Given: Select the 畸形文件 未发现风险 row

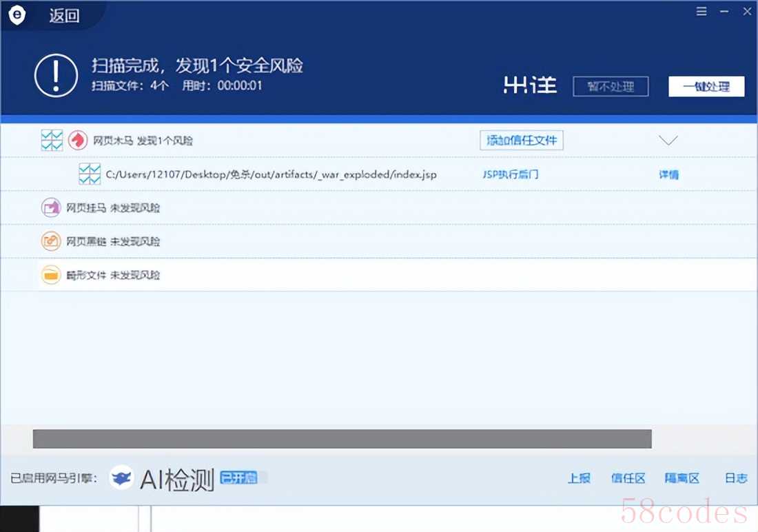Looking at the screenshot, I should (379, 275).
